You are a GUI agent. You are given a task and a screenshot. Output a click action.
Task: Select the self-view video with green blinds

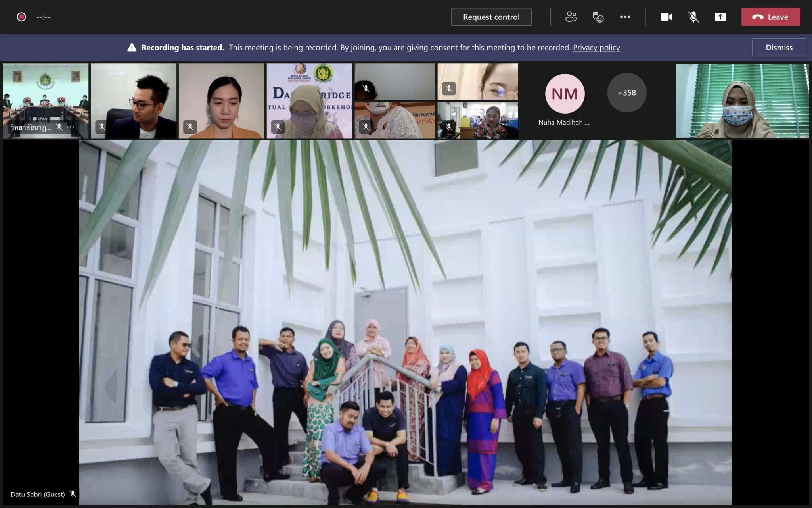[x=742, y=101]
